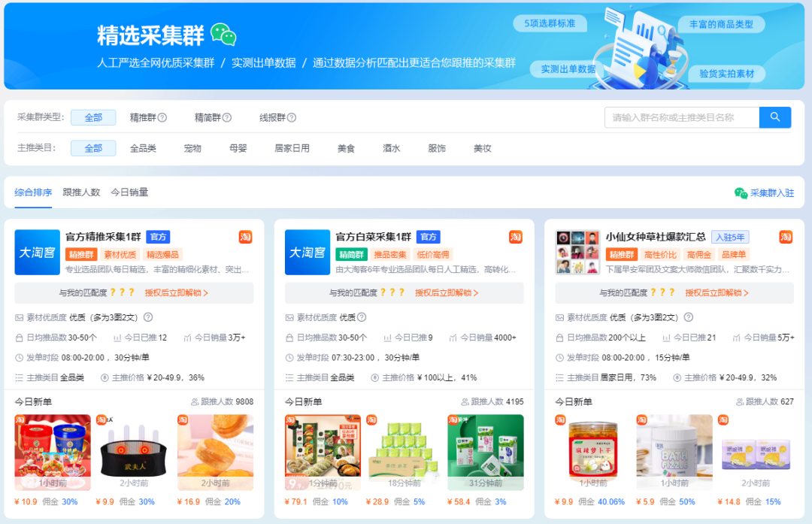Open help icon next to 精简群
Image resolution: width=812 pixels, height=524 pixels.
point(227,117)
